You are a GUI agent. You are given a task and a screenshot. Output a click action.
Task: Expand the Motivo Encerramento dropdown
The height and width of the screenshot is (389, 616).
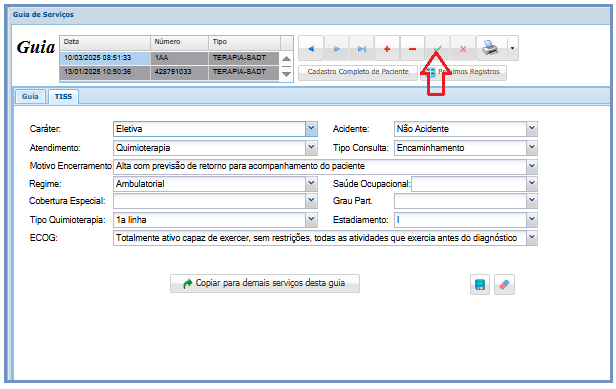pos(532,166)
